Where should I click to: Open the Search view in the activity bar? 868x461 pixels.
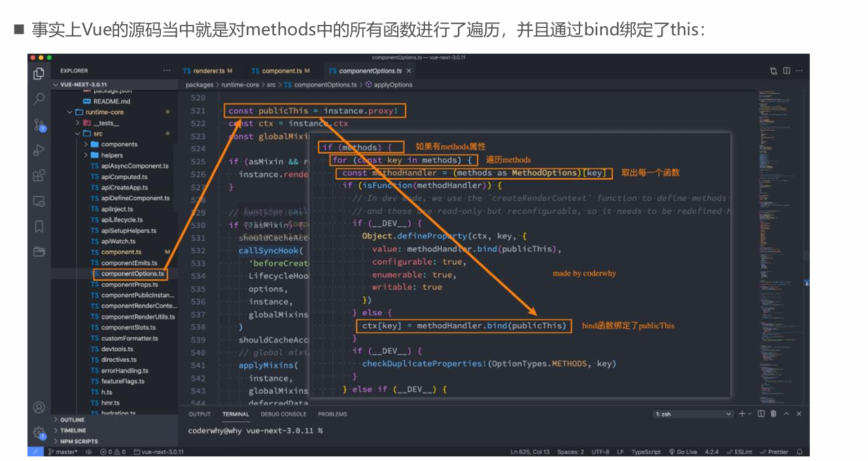click(39, 99)
